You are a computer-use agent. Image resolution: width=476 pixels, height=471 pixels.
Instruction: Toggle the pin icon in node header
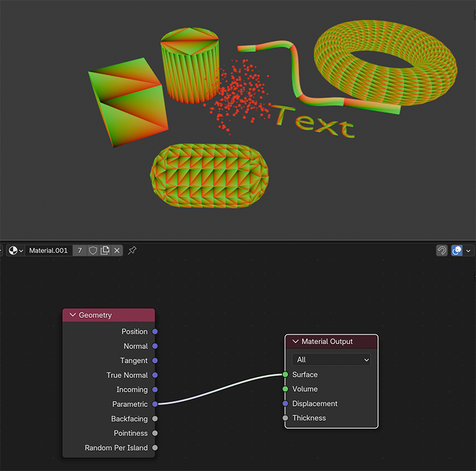point(132,250)
